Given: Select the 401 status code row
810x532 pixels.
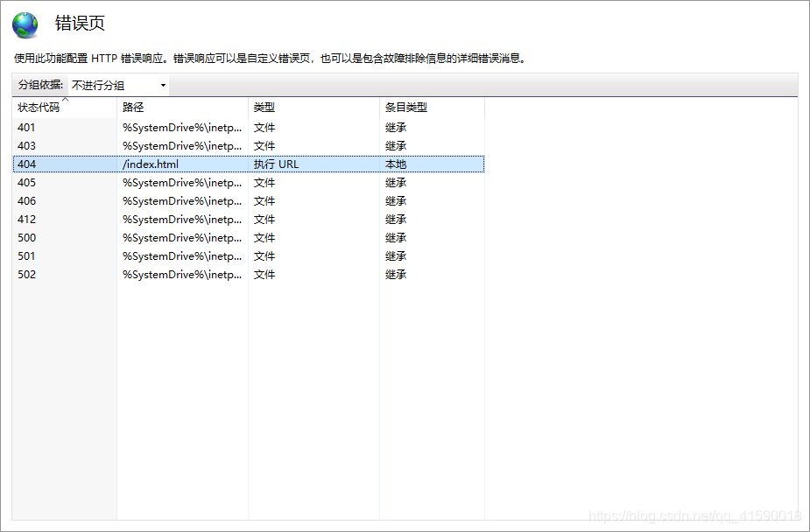Looking at the screenshot, I should pyautogui.click(x=249, y=128).
